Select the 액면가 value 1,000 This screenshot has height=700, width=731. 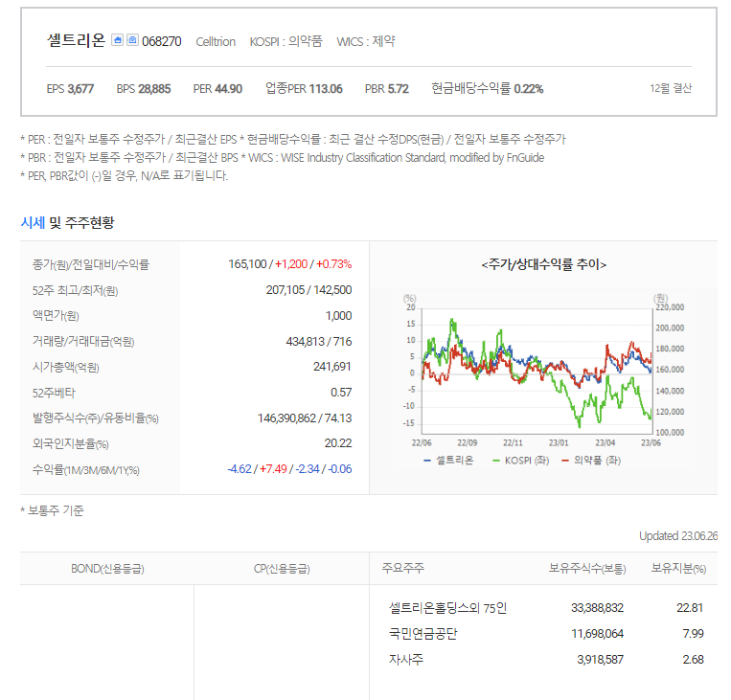pos(338,316)
